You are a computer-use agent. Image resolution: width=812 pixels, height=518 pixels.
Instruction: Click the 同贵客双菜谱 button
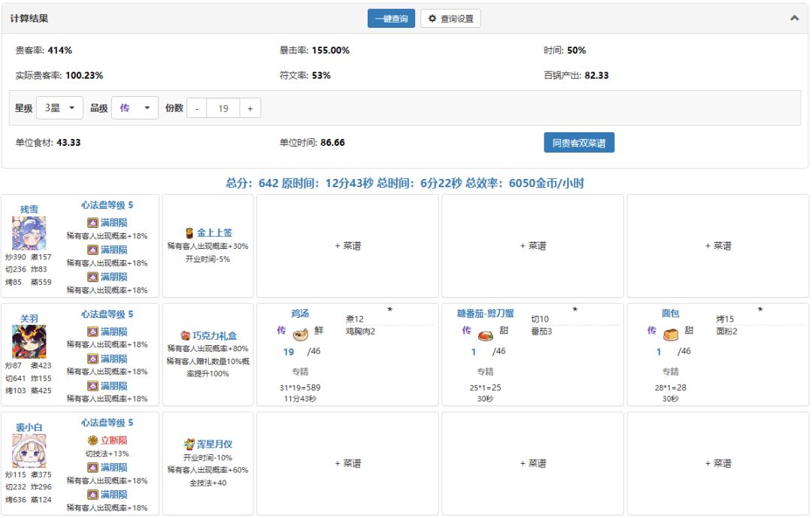click(x=579, y=142)
